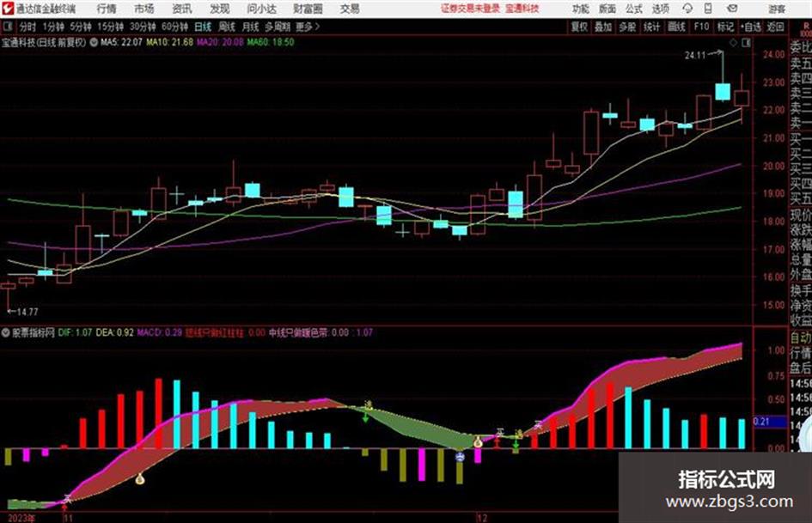Click the red 买 buy arrow near November
This screenshot has height=523, width=812.
pyautogui.click(x=65, y=508)
